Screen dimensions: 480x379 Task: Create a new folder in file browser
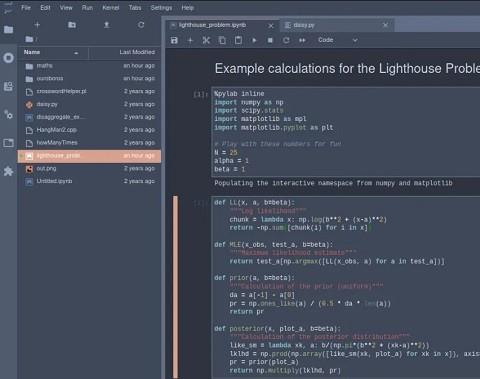[x=72, y=25]
